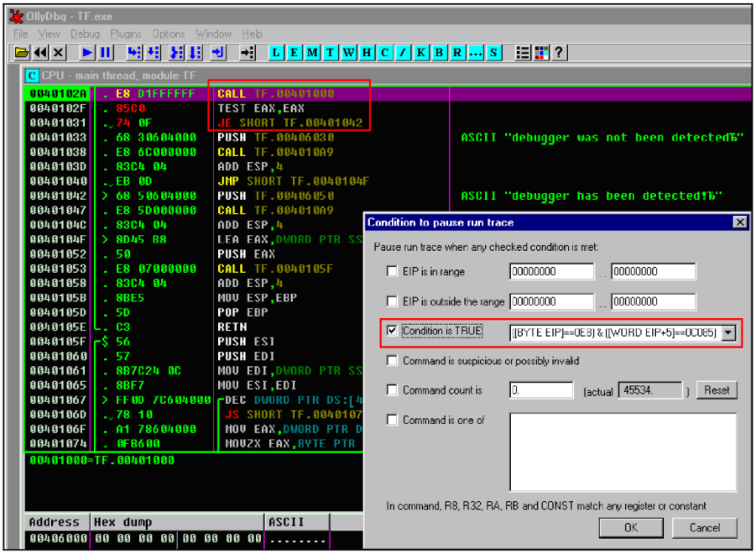The width and height of the screenshot is (756, 554).
Task: Step over with the second step icon
Action: pyautogui.click(x=154, y=53)
